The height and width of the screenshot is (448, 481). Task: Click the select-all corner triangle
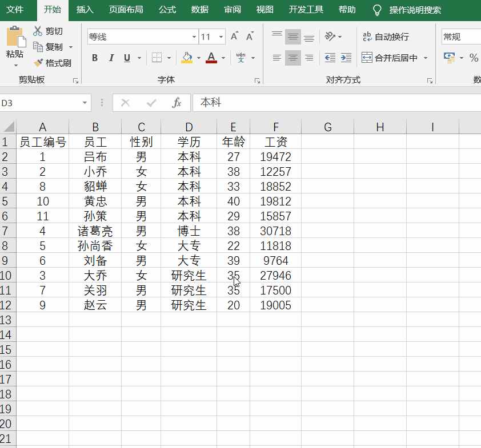tap(9, 127)
